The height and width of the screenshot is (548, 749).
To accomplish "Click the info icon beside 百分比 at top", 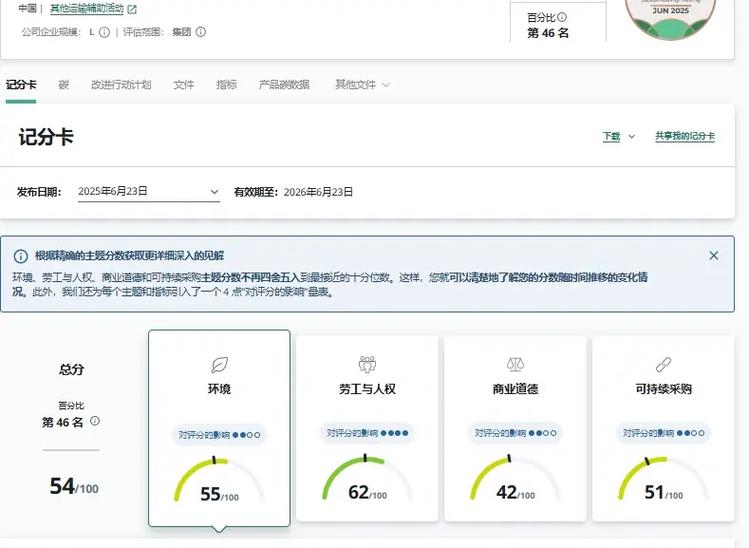I will [562, 17].
